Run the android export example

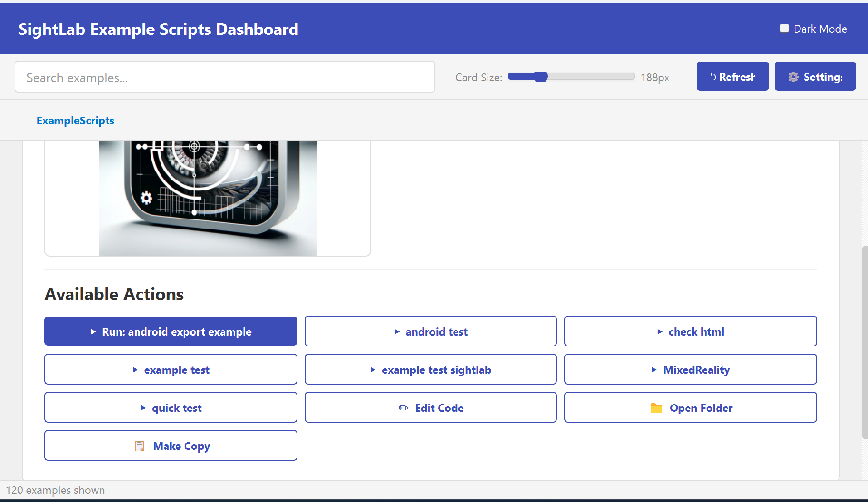(x=171, y=331)
